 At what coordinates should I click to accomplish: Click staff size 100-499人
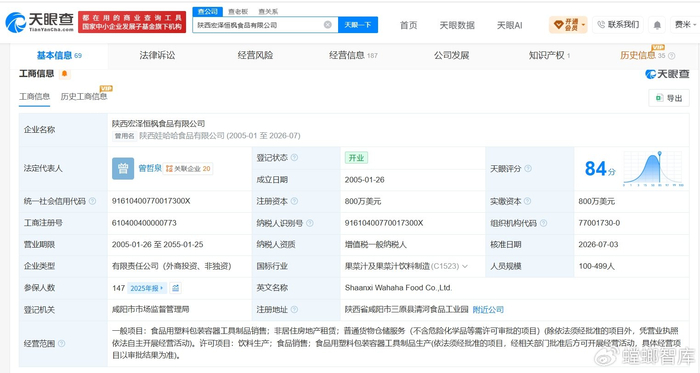pyautogui.click(x=596, y=266)
